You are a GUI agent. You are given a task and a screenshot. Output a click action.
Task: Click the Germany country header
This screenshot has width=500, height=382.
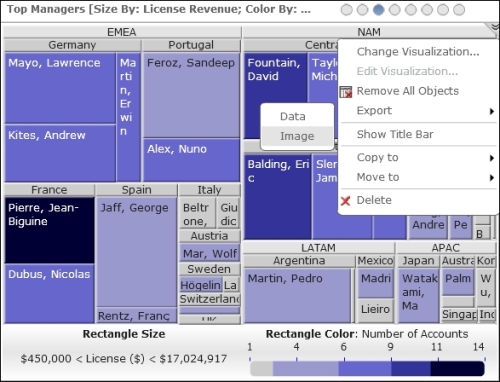pyautogui.click(x=72, y=45)
